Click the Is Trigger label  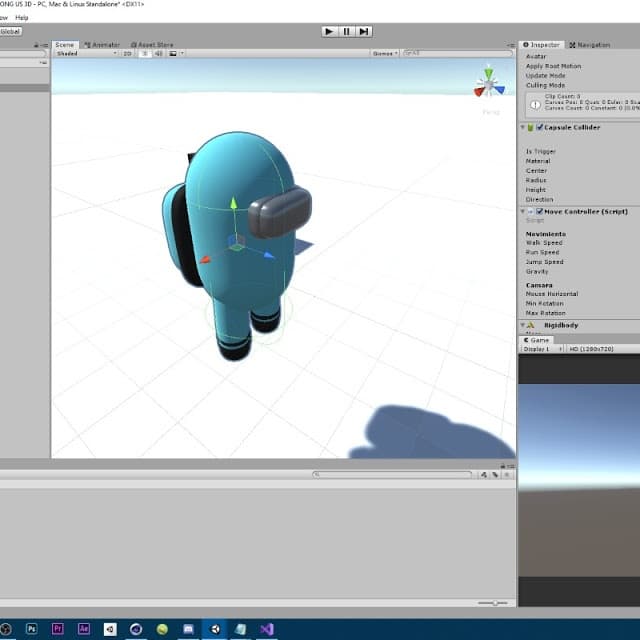pos(540,151)
